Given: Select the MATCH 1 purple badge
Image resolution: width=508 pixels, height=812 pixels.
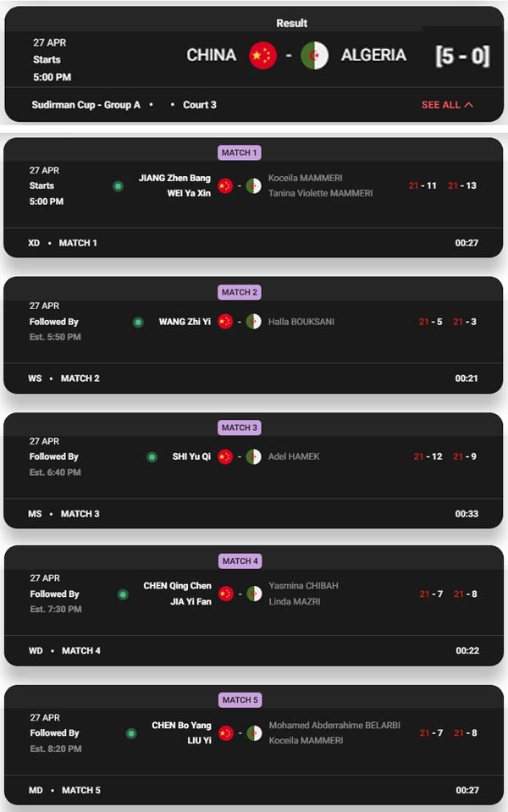Looking at the screenshot, I should pos(240,152).
